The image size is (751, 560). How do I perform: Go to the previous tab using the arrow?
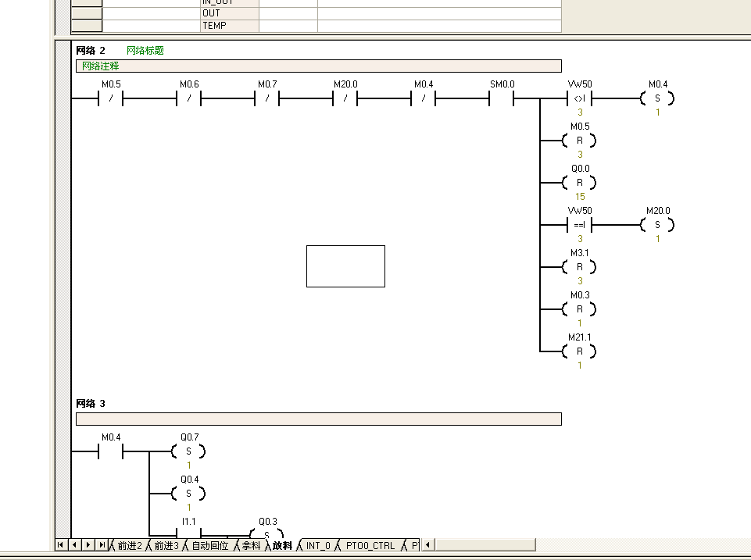(x=74, y=544)
